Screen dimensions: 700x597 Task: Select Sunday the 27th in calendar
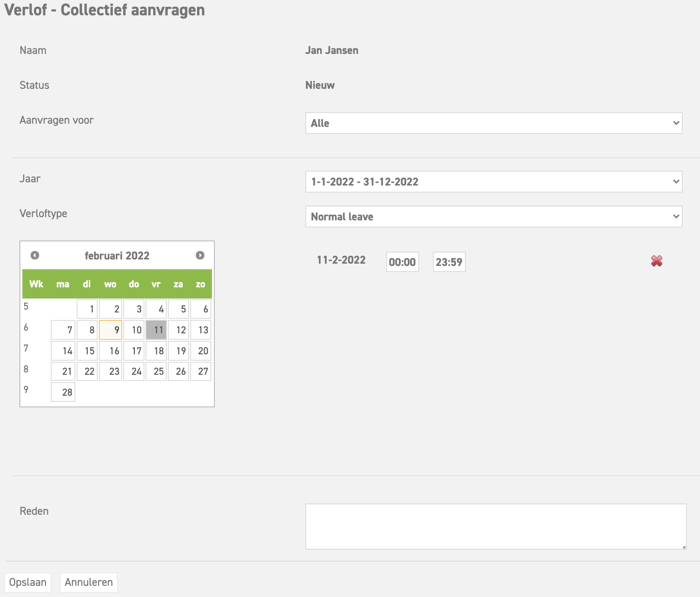[201, 371]
